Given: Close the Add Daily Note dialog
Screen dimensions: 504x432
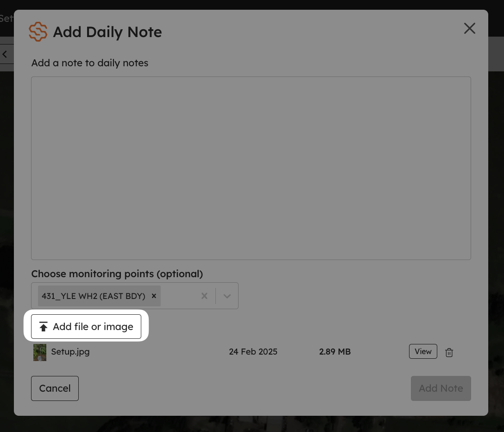Looking at the screenshot, I should 470,28.
